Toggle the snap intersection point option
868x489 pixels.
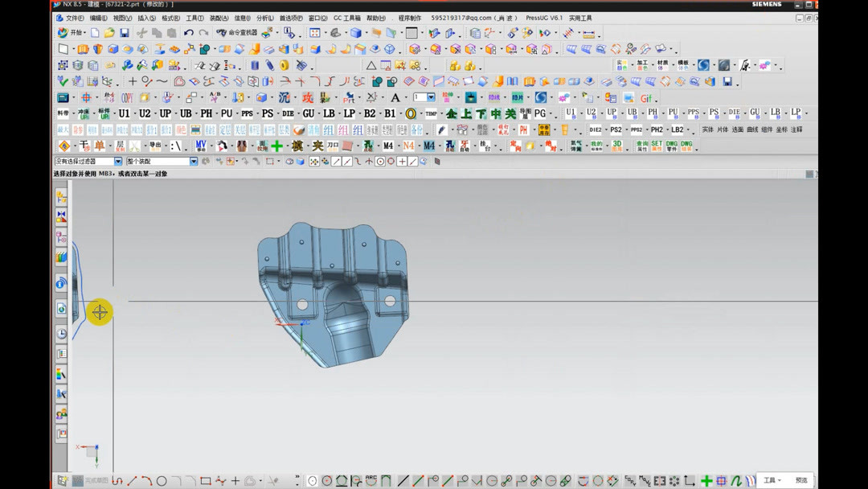click(369, 162)
